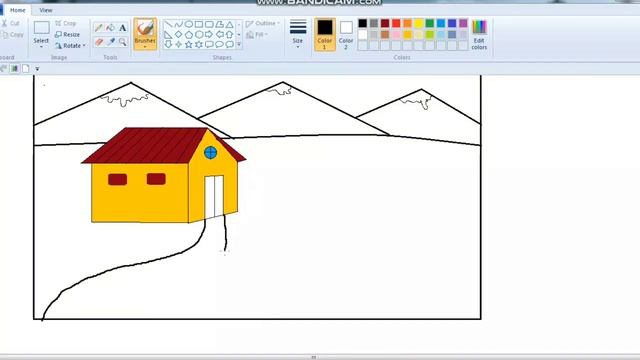Click the New document quick access icon
640x360 pixels.
click(x=26, y=69)
